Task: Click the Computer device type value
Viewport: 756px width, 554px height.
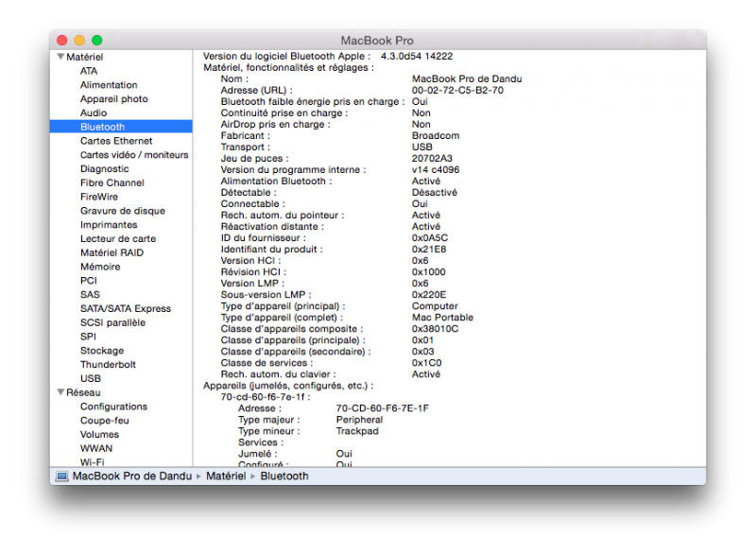Action: tap(435, 306)
